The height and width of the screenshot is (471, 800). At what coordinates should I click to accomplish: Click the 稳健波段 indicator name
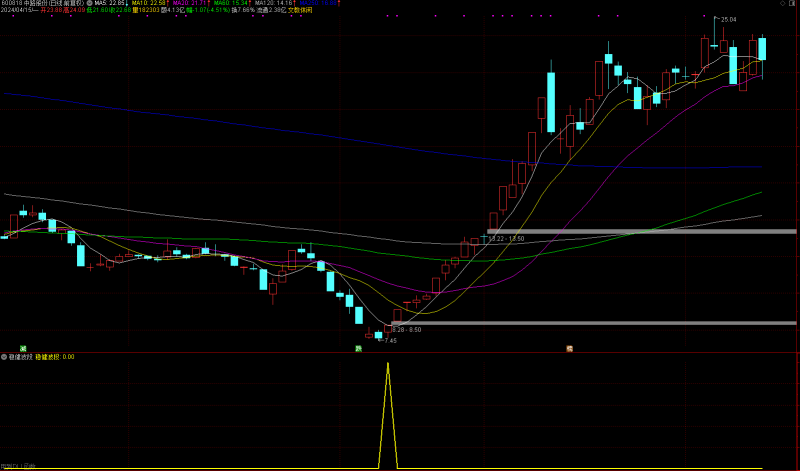(x=20, y=357)
